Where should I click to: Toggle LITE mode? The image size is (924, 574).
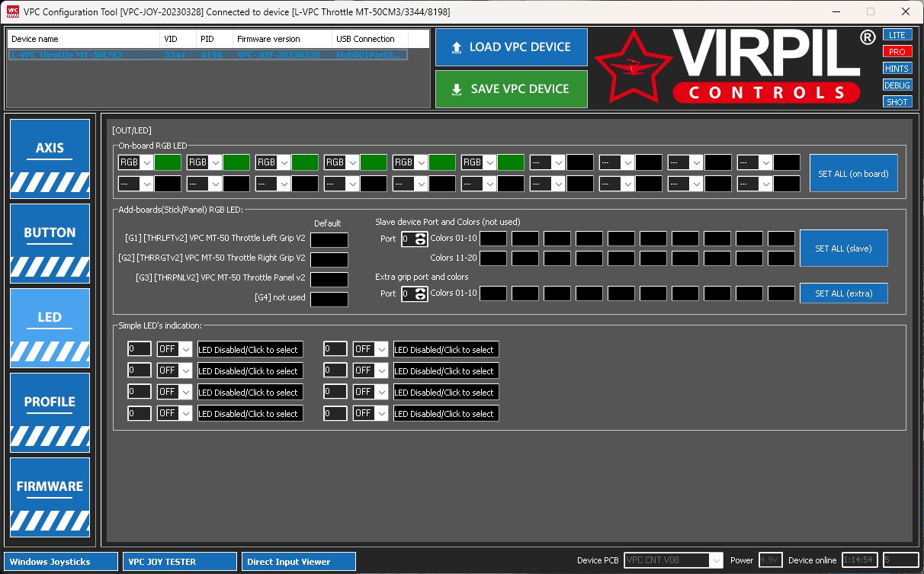tap(897, 35)
